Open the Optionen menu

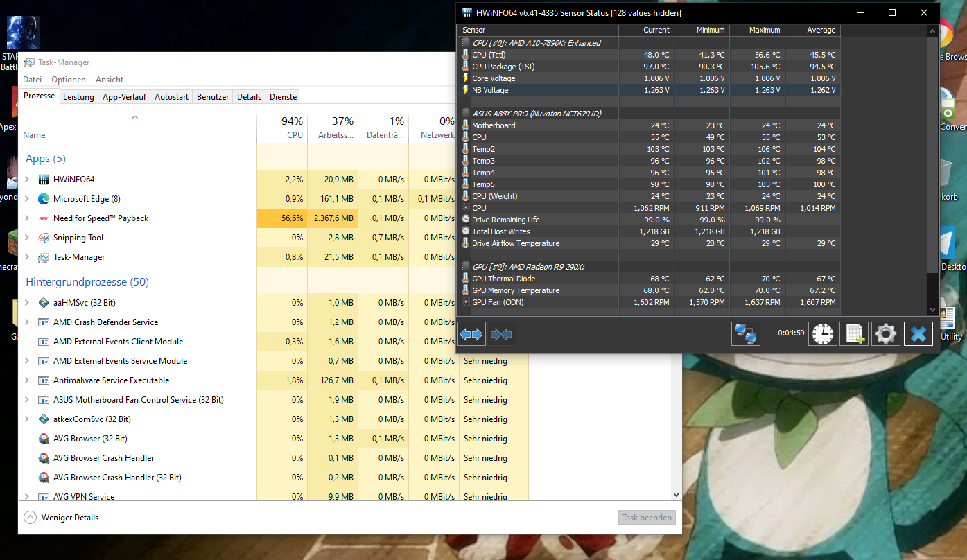(69, 80)
